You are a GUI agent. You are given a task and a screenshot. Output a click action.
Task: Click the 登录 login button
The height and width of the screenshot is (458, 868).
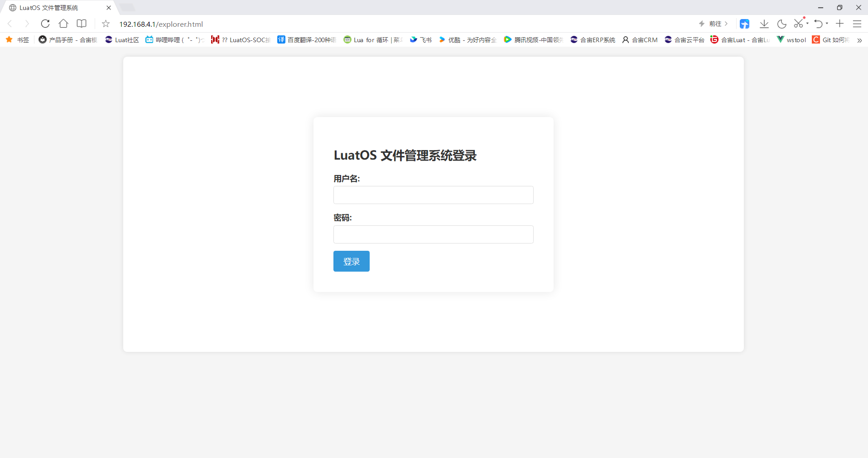(351, 261)
